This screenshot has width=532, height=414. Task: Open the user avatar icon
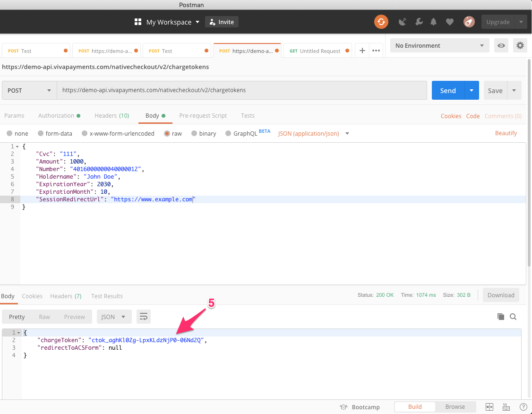point(469,22)
